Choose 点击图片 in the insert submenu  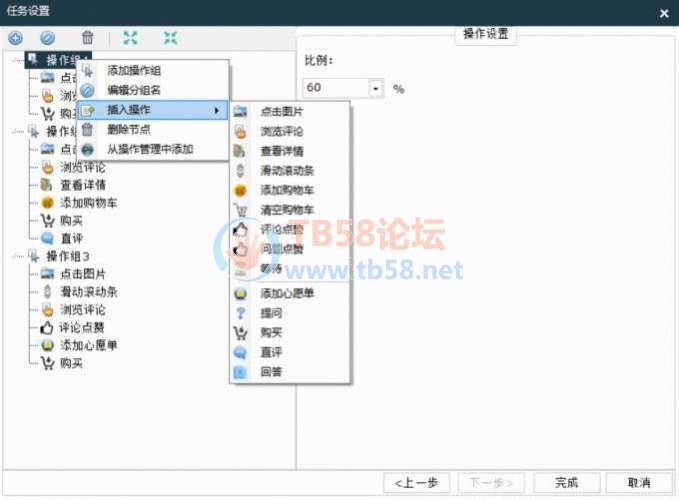[281, 111]
